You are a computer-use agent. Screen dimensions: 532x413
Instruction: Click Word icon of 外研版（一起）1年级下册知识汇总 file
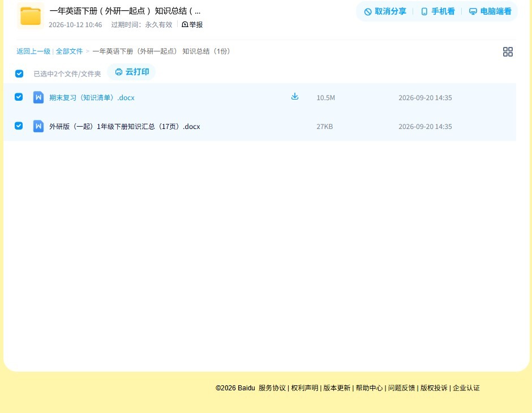click(38, 126)
